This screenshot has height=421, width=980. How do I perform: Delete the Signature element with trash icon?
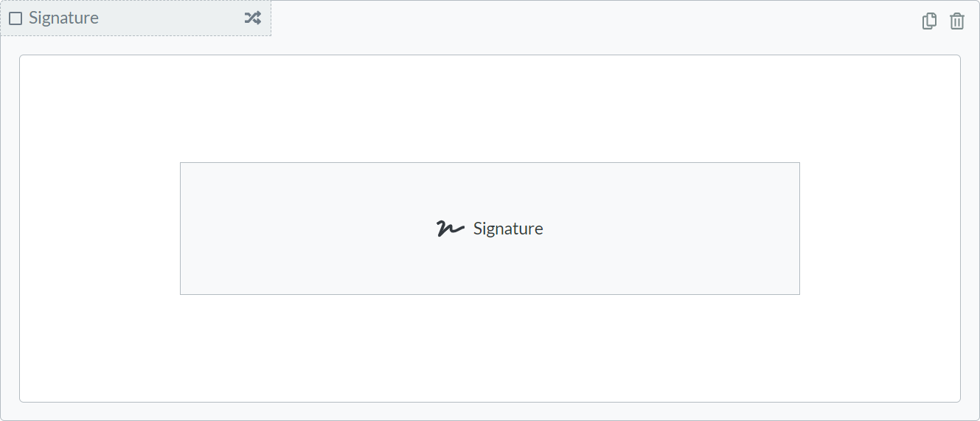(956, 21)
